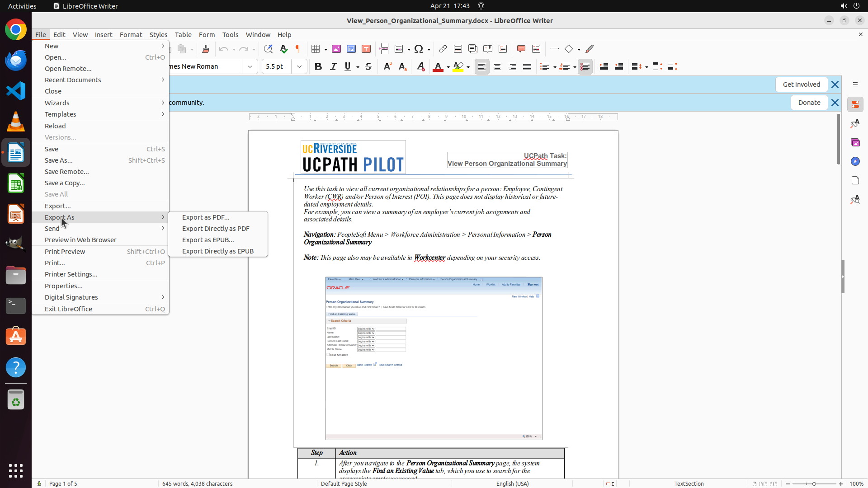Select Export Directly as PDF
The width and height of the screenshot is (868, 488).
coord(216,229)
